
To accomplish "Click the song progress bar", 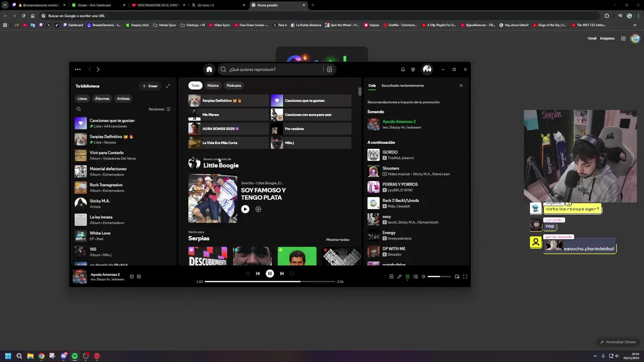I will click(270, 282).
